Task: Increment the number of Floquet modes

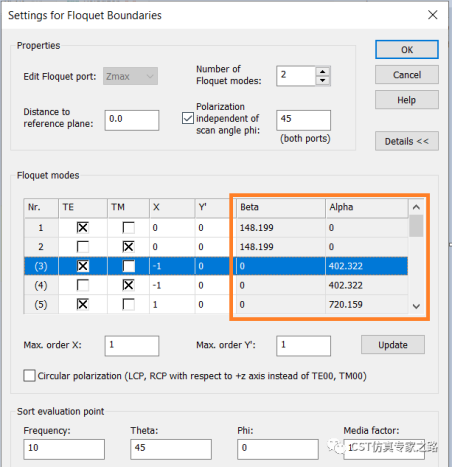Action: point(322,72)
